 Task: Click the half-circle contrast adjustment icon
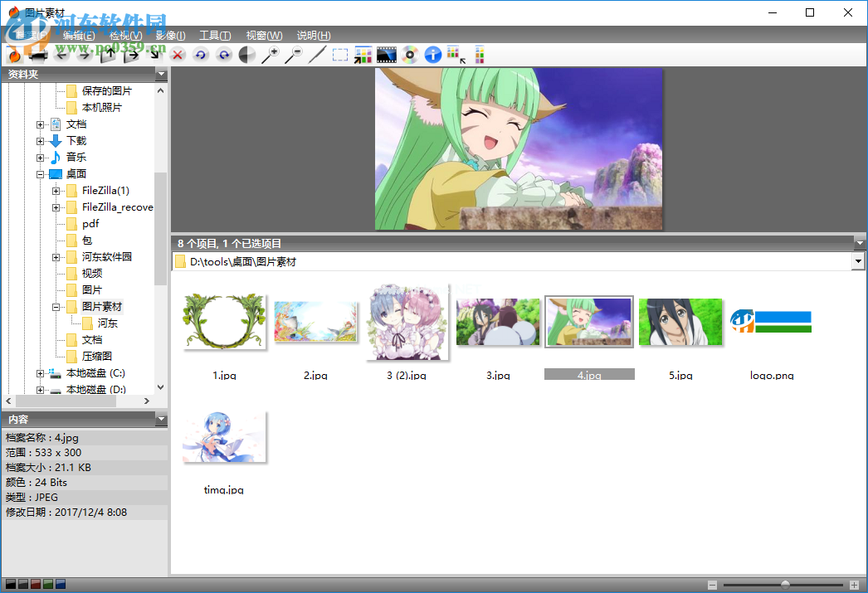point(247,55)
